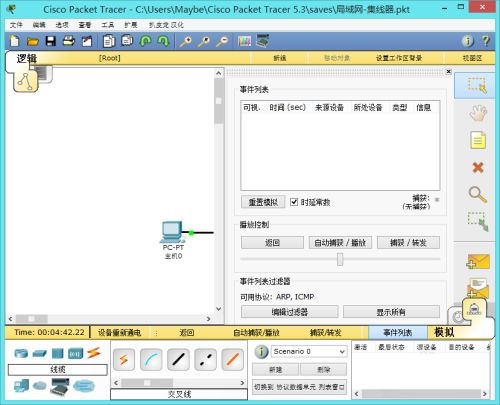Image resolution: width=500 pixels, height=405 pixels.
Task: Zoom out using the third magnifier icon
Action: pyautogui.click(x=222, y=41)
